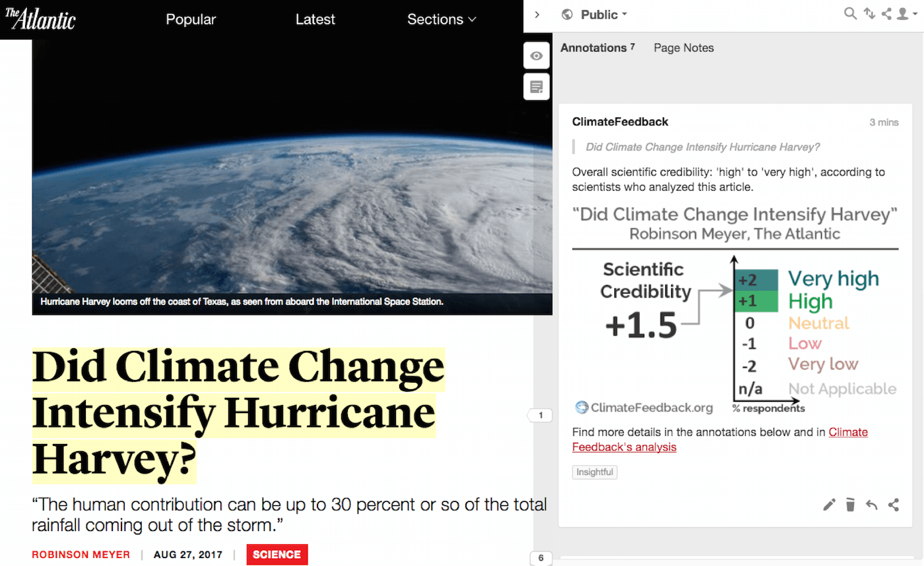
Task: Click the red SCIENCE category button
Action: point(277,554)
